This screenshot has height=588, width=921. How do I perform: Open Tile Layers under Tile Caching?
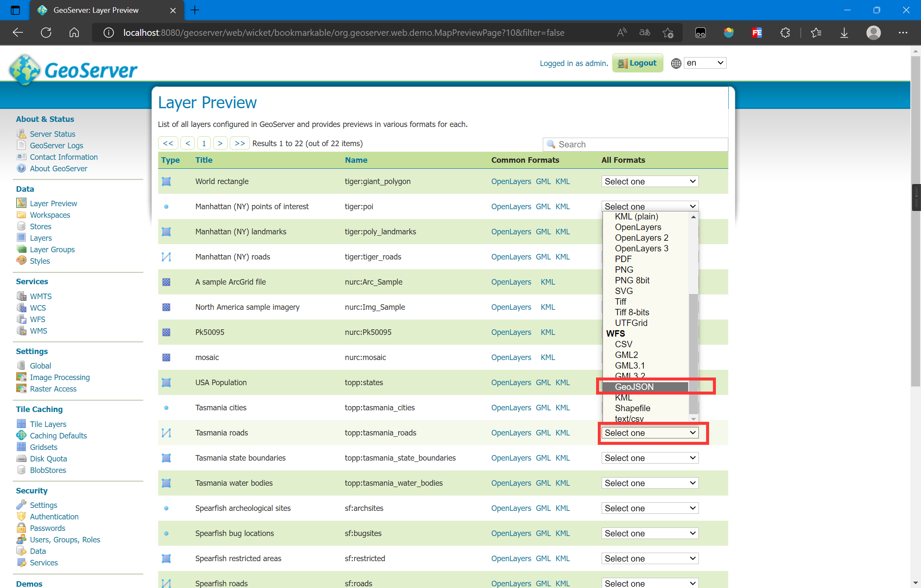48,424
